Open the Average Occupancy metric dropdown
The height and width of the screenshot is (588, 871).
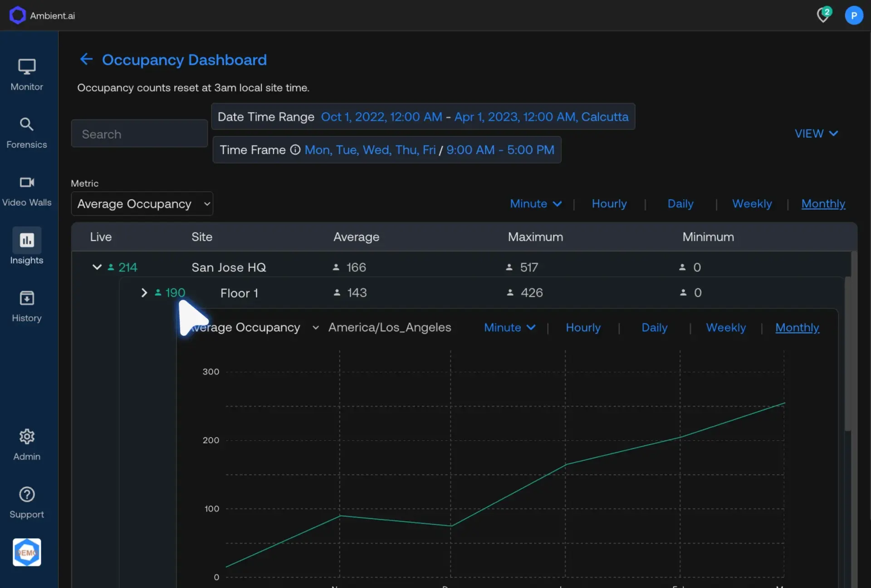coord(142,204)
